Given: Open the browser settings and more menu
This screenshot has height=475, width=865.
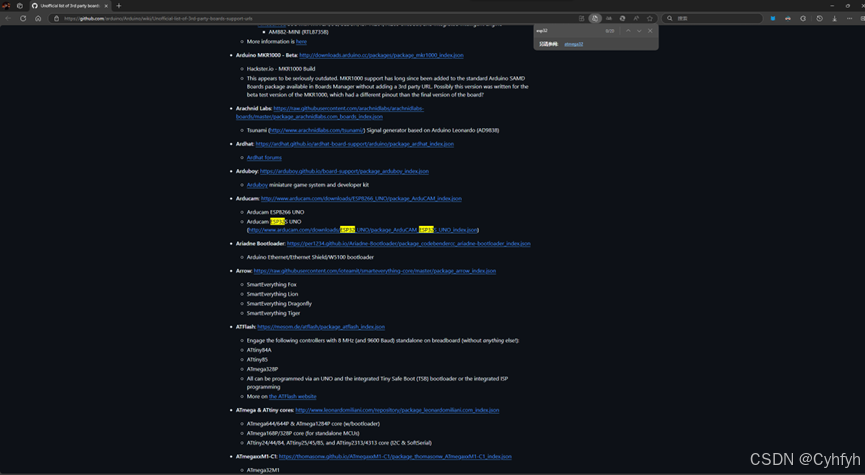Looking at the screenshot, I should point(850,18).
